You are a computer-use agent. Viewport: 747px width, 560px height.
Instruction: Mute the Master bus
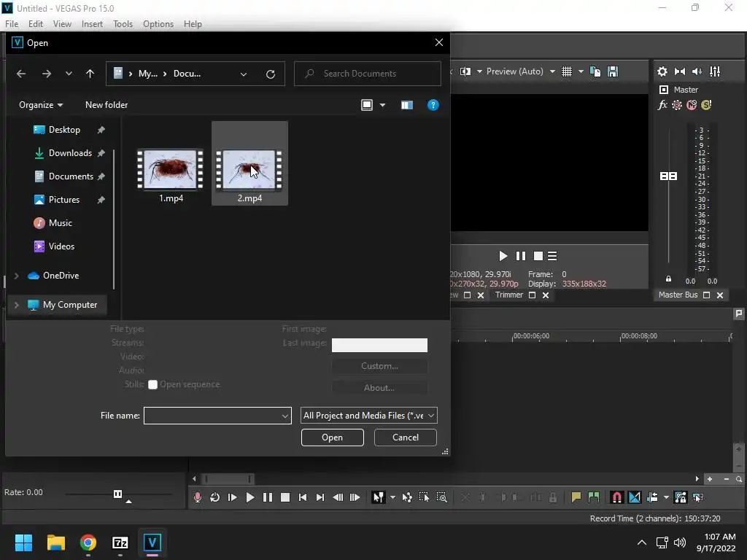point(692,105)
